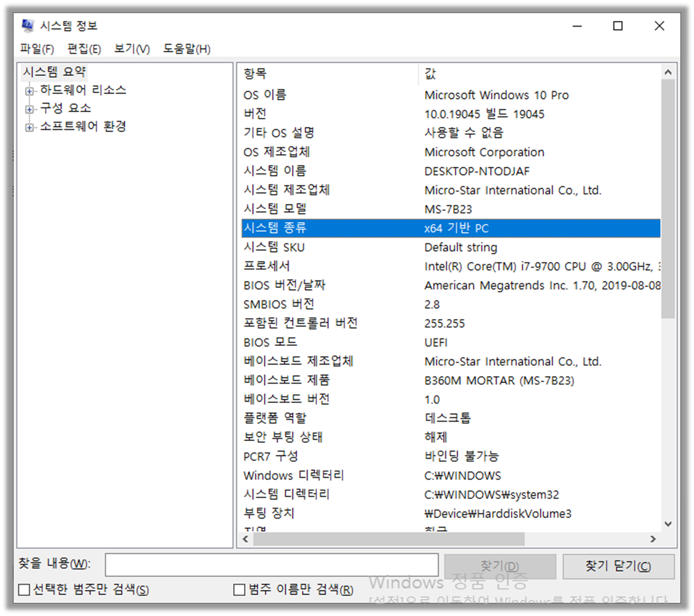Open the 보기(V) menu

point(132,49)
